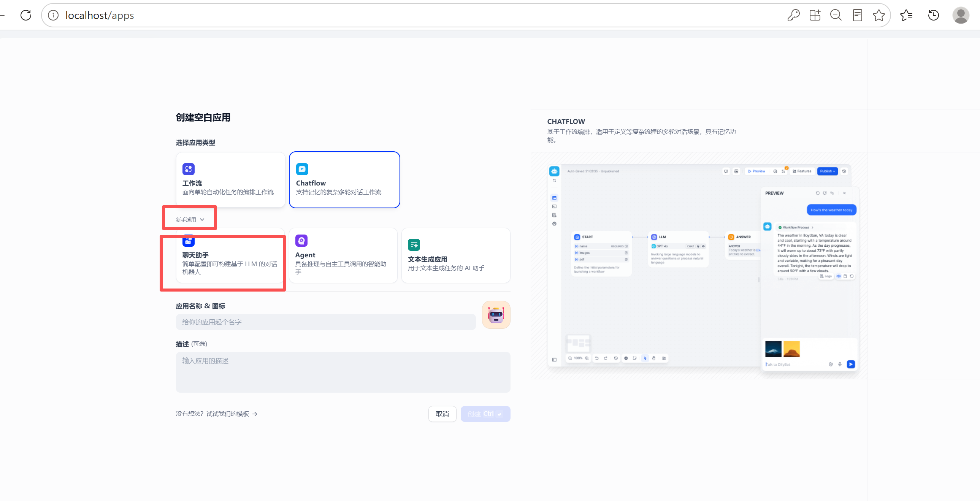The width and height of the screenshot is (980, 501).
Task: Focus the app name input field
Action: pos(326,322)
